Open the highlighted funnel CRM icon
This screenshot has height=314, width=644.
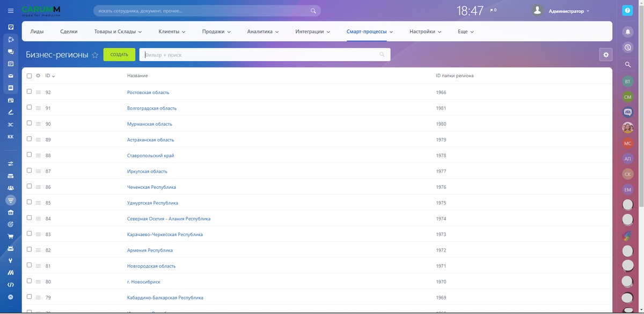point(11,200)
